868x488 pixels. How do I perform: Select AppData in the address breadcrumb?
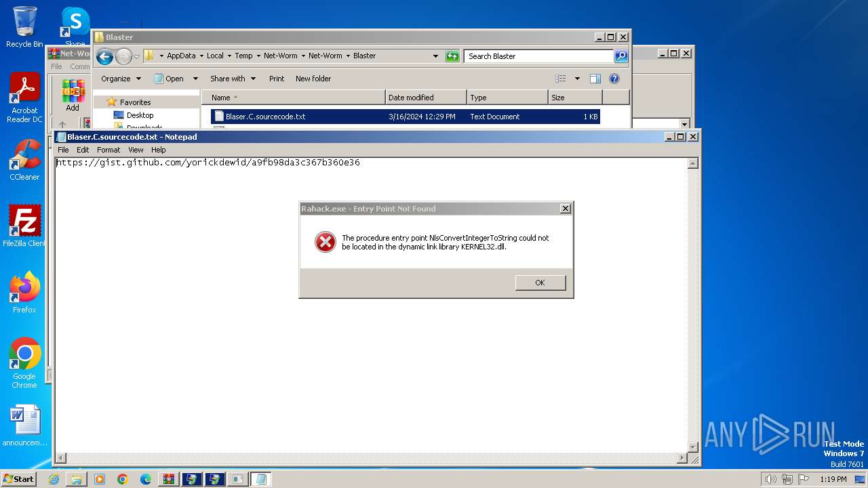coord(181,56)
